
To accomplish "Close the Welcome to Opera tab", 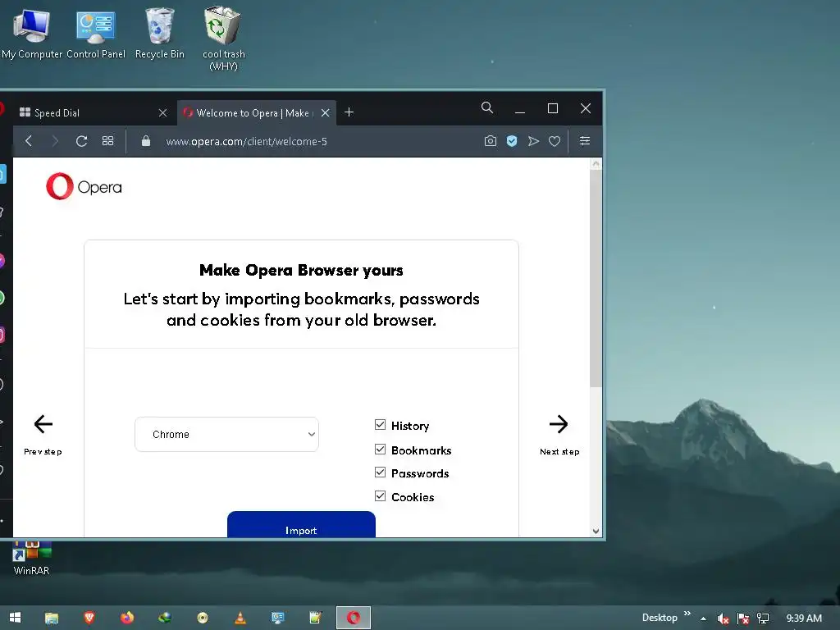I will (x=325, y=112).
